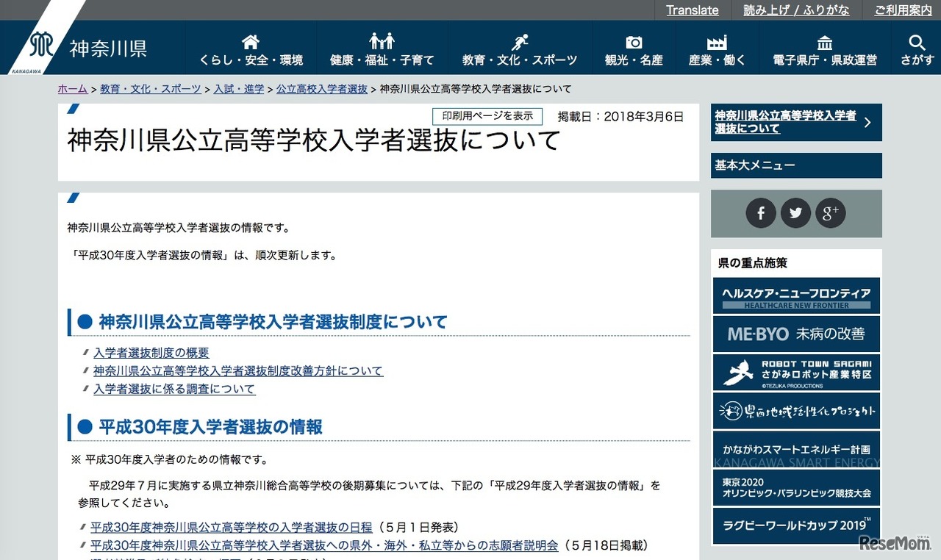
Task: Click the 印刷用ページを表示 print page button
Action: point(487,116)
